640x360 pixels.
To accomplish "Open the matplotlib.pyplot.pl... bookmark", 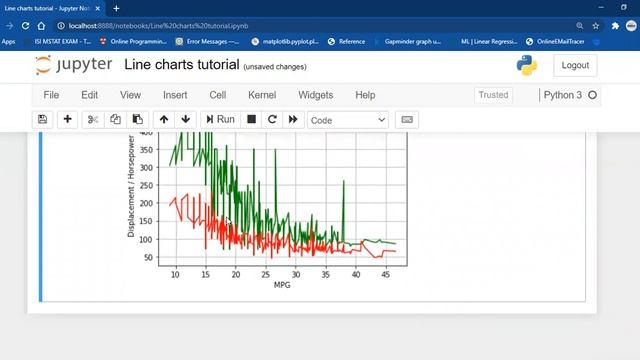I will click(x=285, y=42).
